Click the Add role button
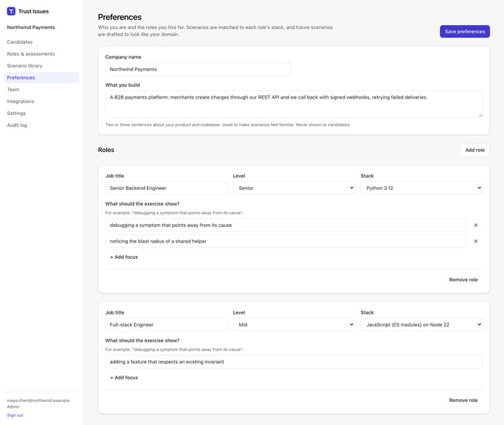 pos(475,150)
